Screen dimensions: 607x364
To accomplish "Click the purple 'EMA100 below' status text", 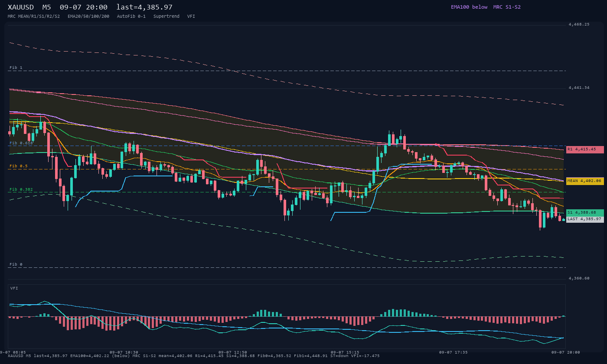I will click(469, 7).
